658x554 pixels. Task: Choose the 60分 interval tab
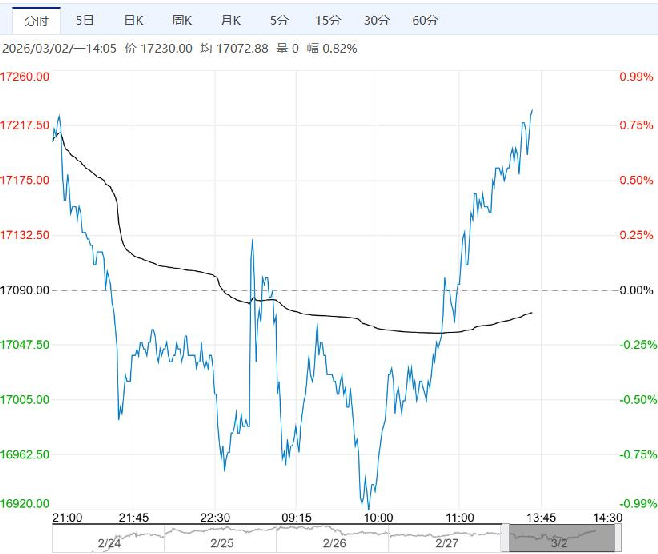pyautogui.click(x=425, y=20)
